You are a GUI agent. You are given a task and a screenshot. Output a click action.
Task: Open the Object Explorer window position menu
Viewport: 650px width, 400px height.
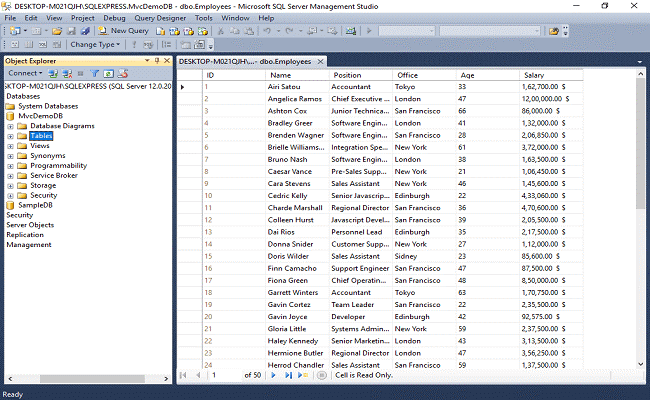pos(147,61)
